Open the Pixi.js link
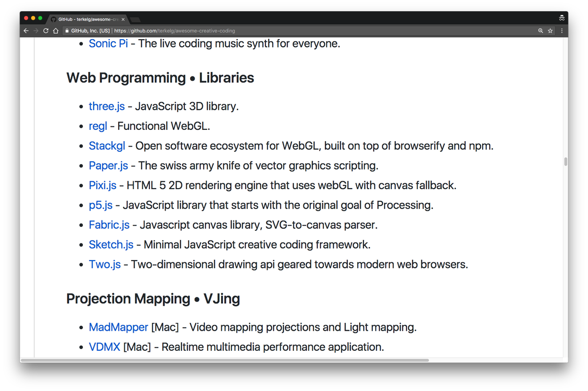Screen dimensions: 588x391 coord(102,185)
